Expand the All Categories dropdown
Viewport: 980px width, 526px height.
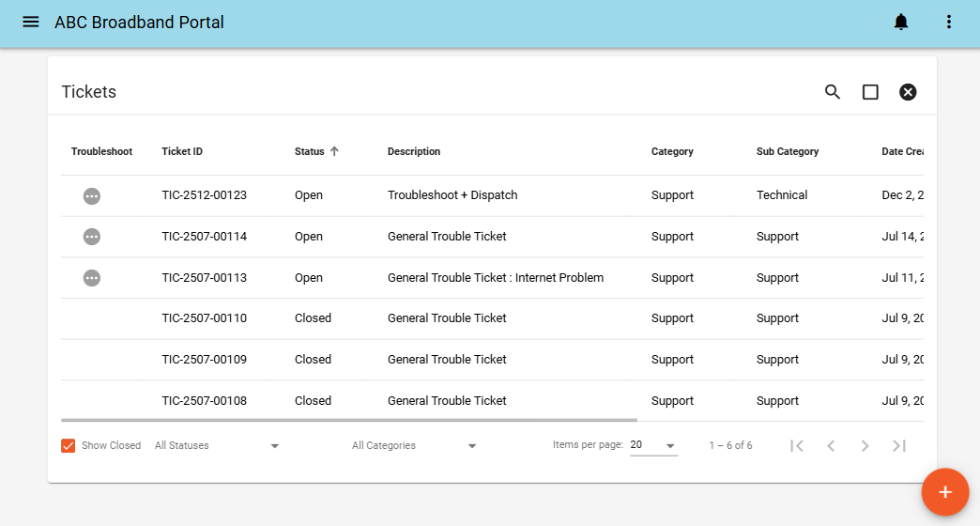[414, 445]
